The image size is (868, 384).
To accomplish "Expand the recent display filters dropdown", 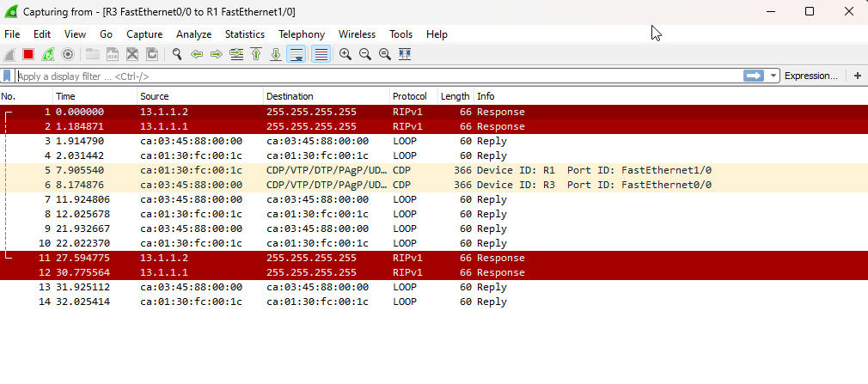I will tap(774, 76).
